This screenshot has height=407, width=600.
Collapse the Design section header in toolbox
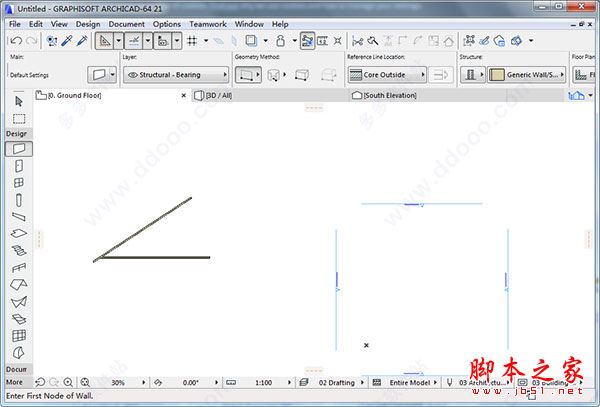(17, 133)
